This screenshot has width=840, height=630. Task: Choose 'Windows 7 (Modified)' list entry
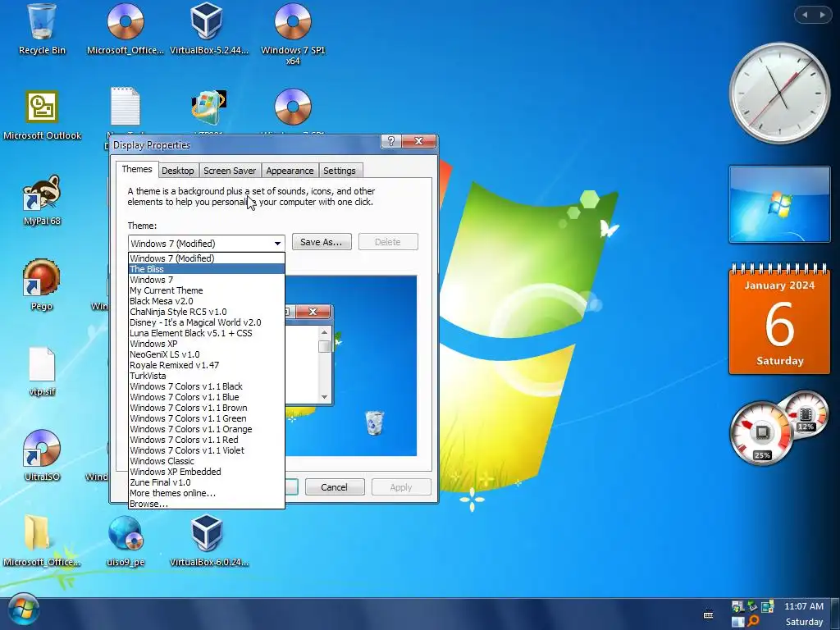tap(206, 258)
